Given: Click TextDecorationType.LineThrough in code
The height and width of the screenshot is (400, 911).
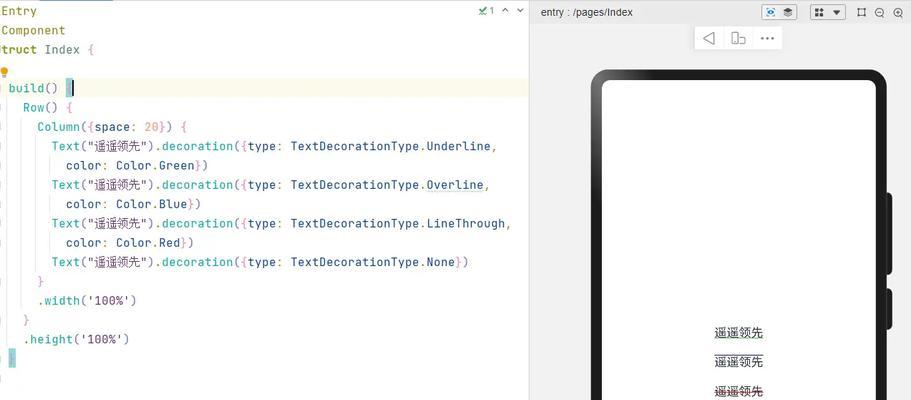Looking at the screenshot, I should 398,223.
